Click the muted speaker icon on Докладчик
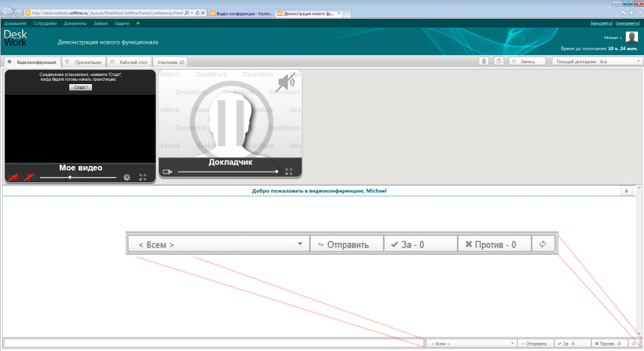This screenshot has width=644, height=351. [286, 83]
